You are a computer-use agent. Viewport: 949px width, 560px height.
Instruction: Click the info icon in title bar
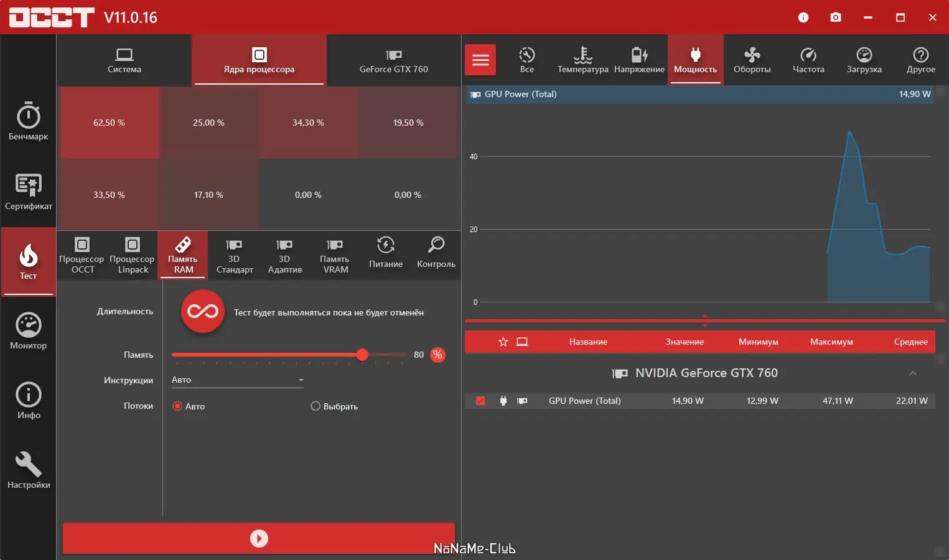[803, 17]
